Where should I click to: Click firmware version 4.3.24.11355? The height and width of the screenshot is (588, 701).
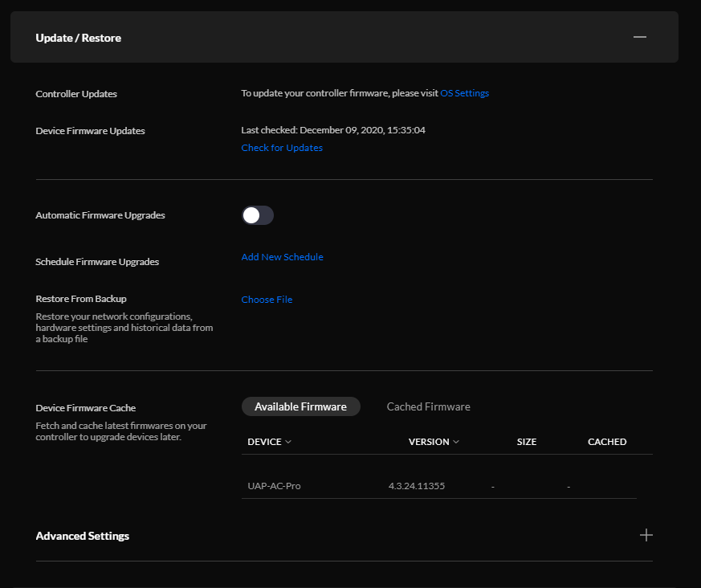click(x=416, y=486)
